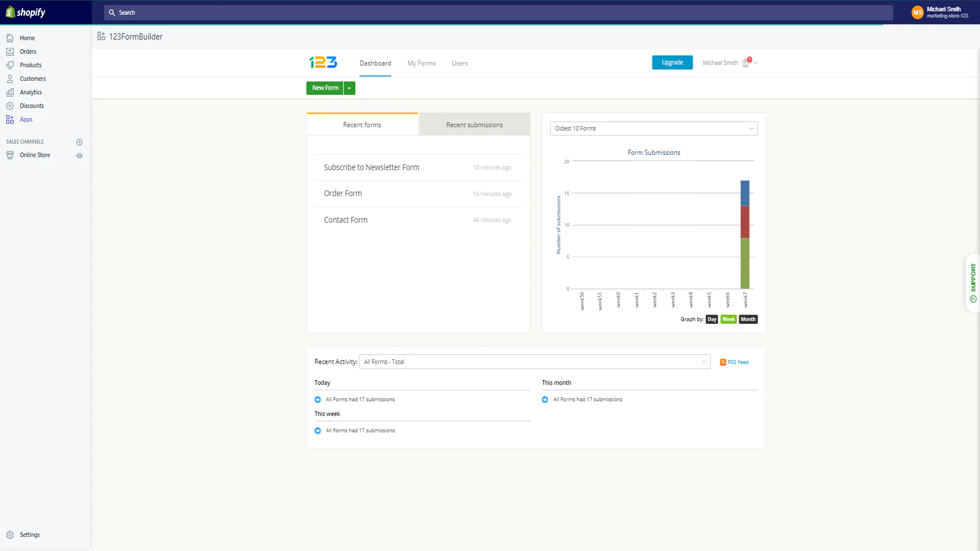Open Apps in the sidebar
This screenshot has height=551, width=980.
click(26, 119)
